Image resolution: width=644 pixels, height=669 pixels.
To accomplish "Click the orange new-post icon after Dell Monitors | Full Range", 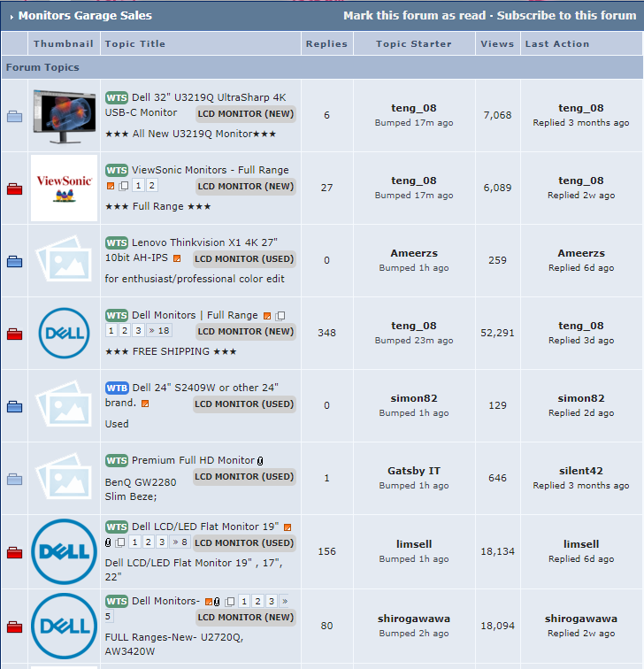I will tap(267, 316).
